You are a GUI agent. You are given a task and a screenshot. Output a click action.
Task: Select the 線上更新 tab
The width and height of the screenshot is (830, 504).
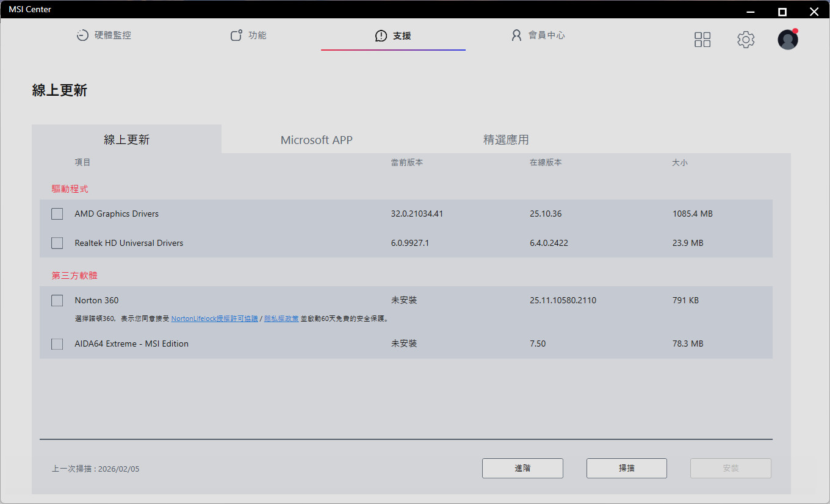pos(126,140)
